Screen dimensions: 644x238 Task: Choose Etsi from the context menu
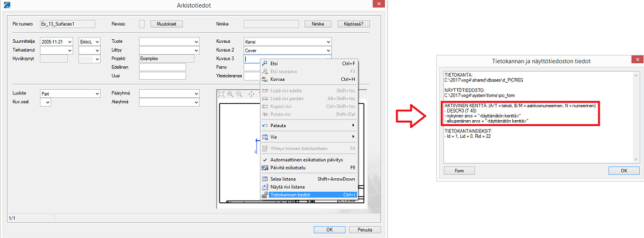[x=309, y=63]
